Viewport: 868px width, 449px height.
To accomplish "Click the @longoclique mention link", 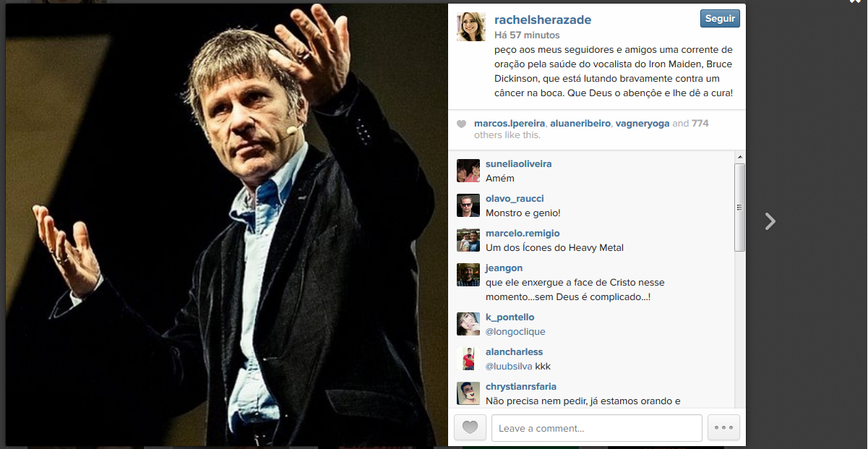I will click(515, 332).
